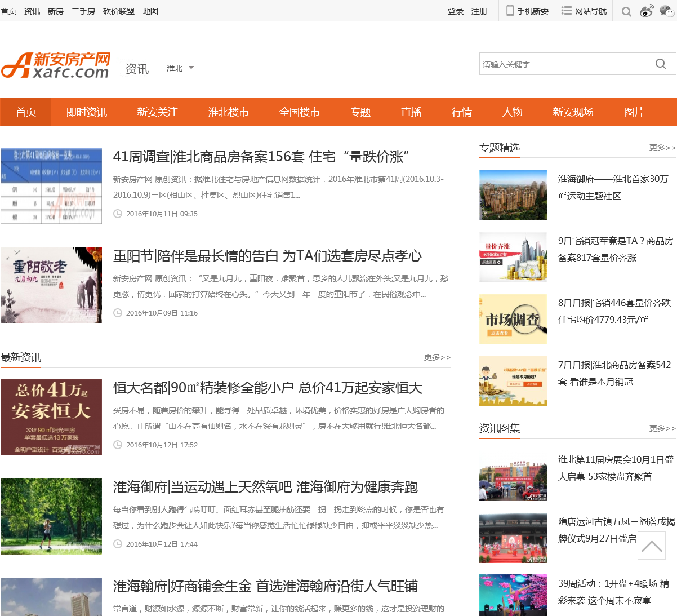Image resolution: width=677 pixels, height=616 pixels.
Task: Open the 即时资讯 navigation tab
Action: coord(87,112)
